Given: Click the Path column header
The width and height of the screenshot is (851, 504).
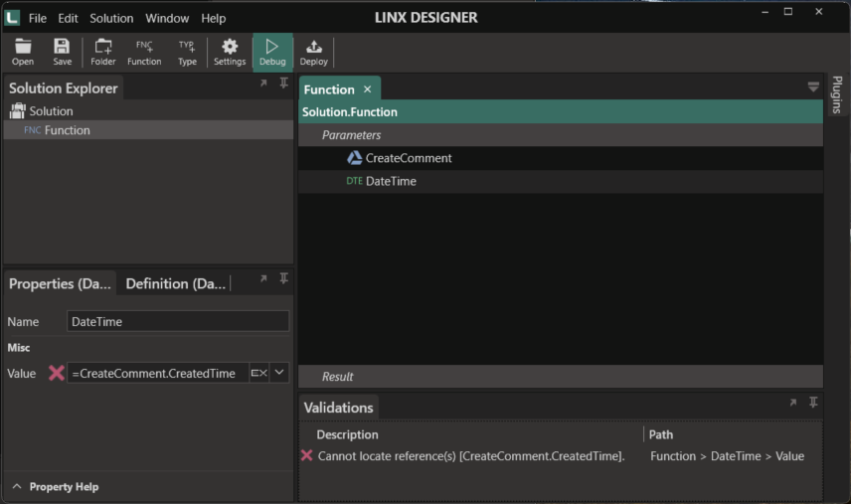Looking at the screenshot, I should click(660, 434).
